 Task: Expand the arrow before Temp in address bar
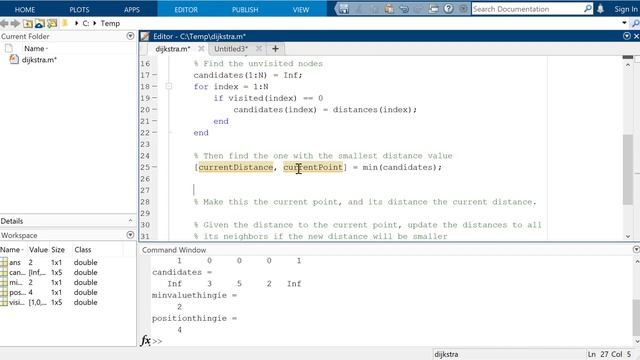point(95,23)
